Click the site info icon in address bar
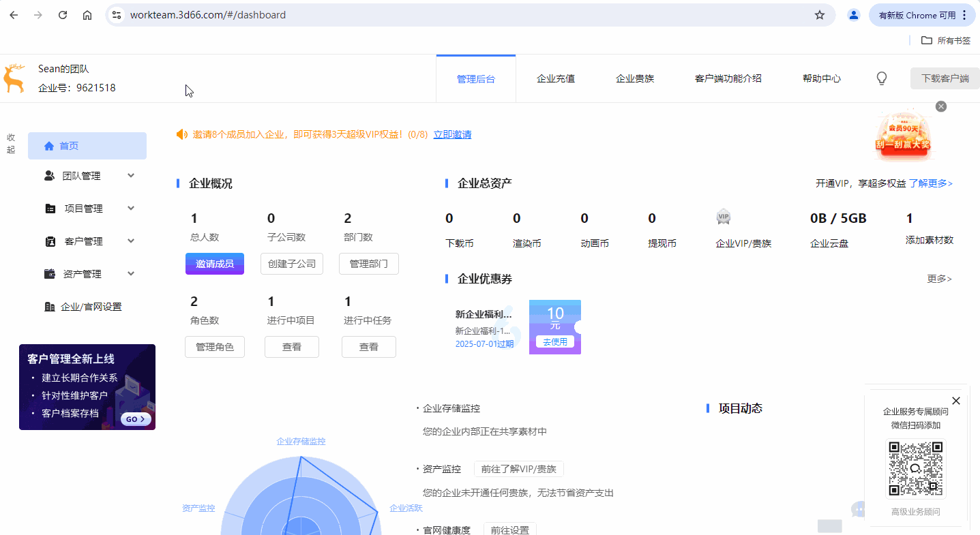980x535 pixels. click(117, 15)
